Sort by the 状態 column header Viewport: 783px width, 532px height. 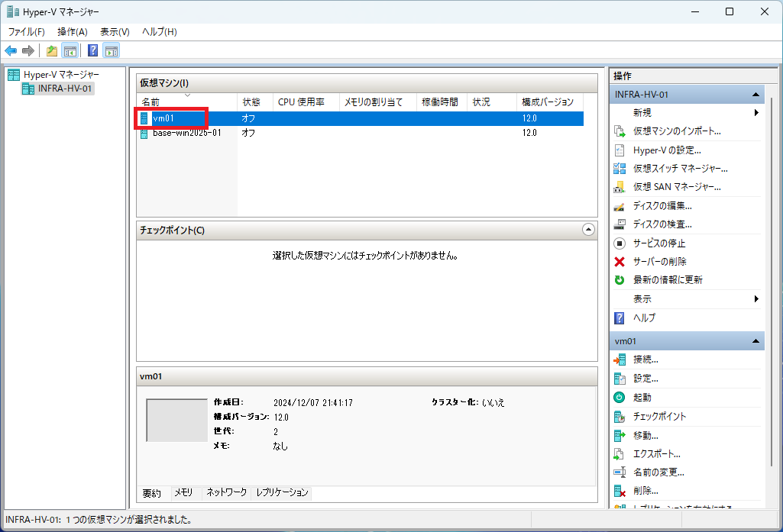[x=254, y=102]
